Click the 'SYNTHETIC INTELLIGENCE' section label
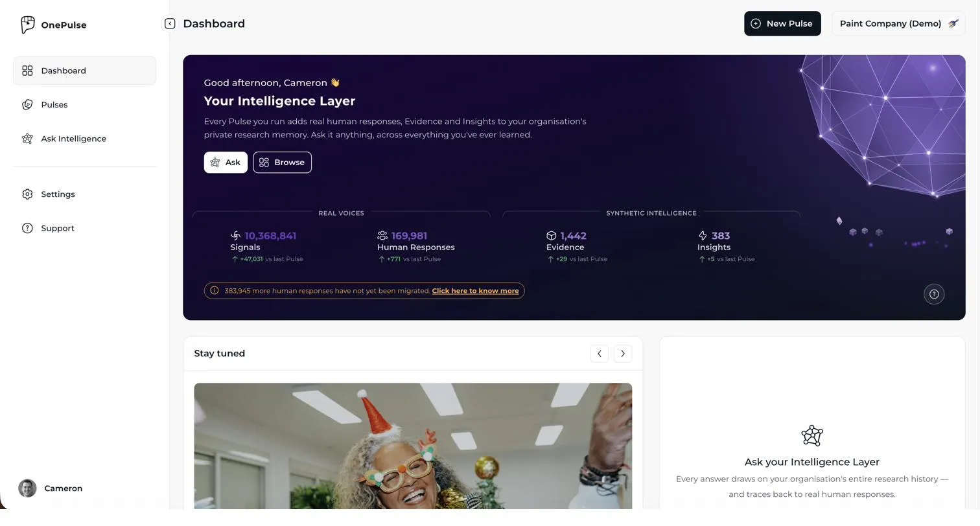Screen dimensions: 980x526 [651, 213]
